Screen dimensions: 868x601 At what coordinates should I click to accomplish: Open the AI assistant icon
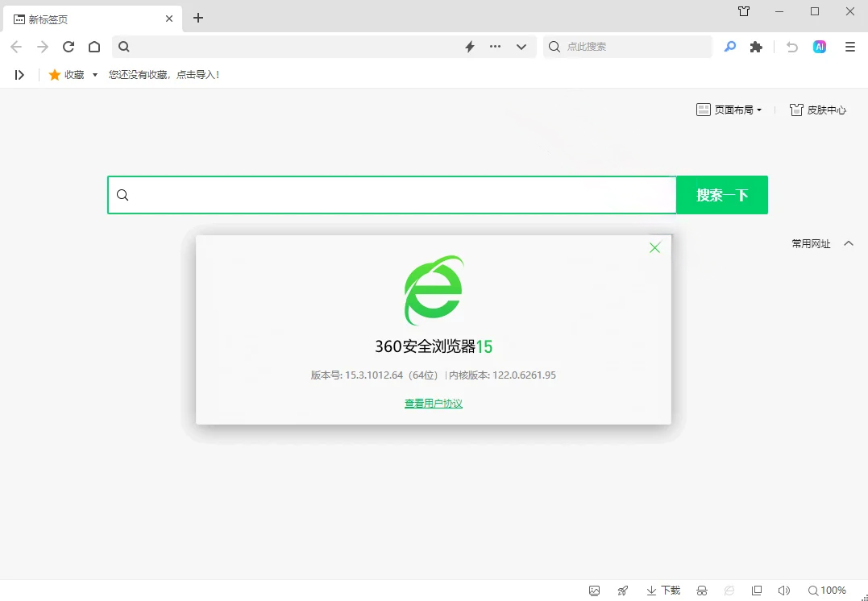coord(820,47)
